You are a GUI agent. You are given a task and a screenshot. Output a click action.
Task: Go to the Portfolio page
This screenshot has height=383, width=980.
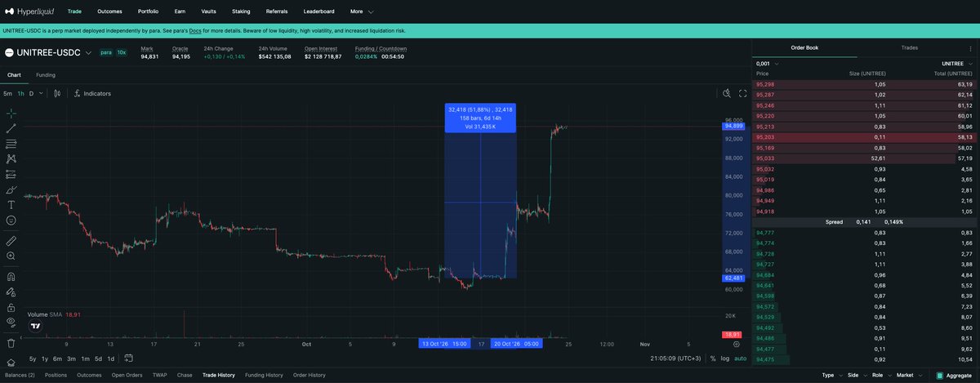(x=148, y=12)
